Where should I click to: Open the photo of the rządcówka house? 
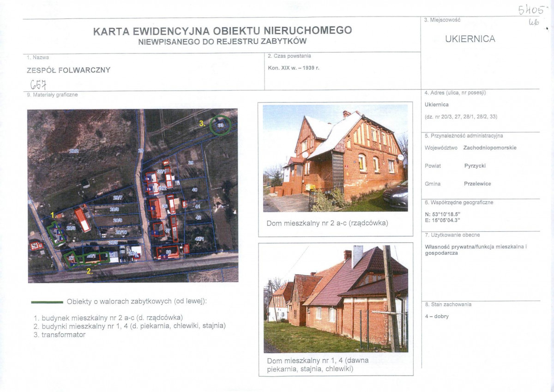[x=335, y=158]
